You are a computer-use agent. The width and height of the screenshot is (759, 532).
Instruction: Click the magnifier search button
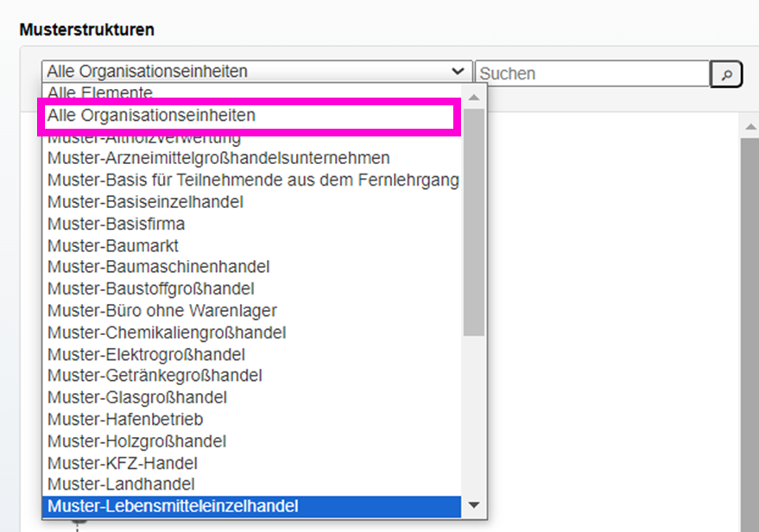click(x=726, y=74)
